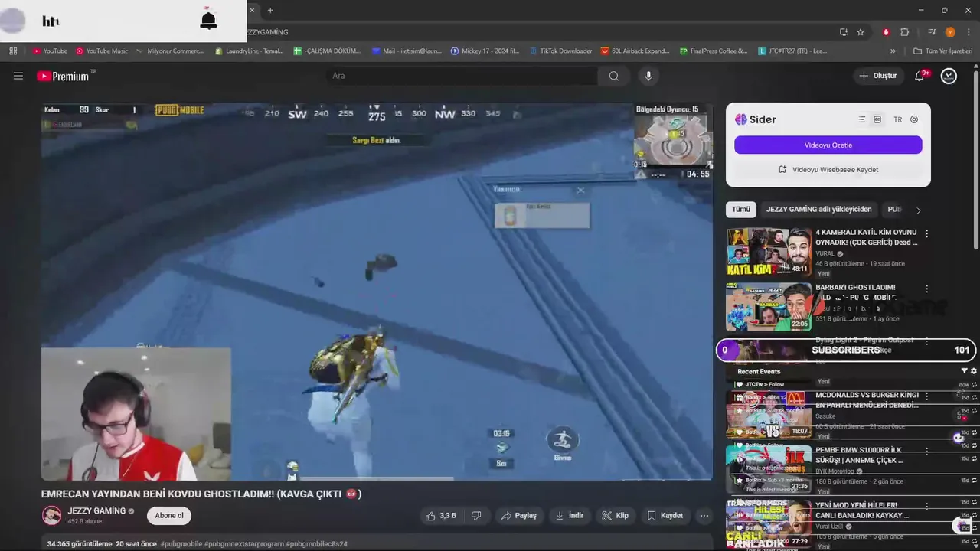This screenshot has width=980, height=551.
Task: Open JEZZY GAMİNG channel name link
Action: click(x=96, y=510)
